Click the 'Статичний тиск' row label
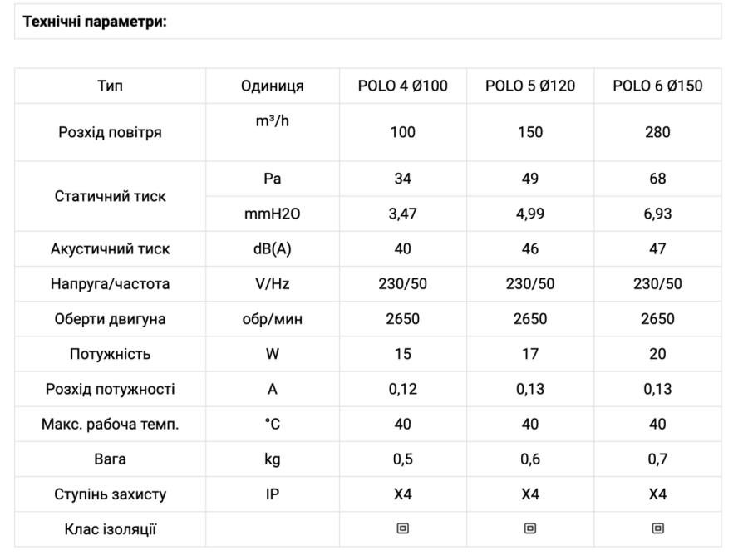This screenshot has width=748, height=560. click(x=111, y=196)
